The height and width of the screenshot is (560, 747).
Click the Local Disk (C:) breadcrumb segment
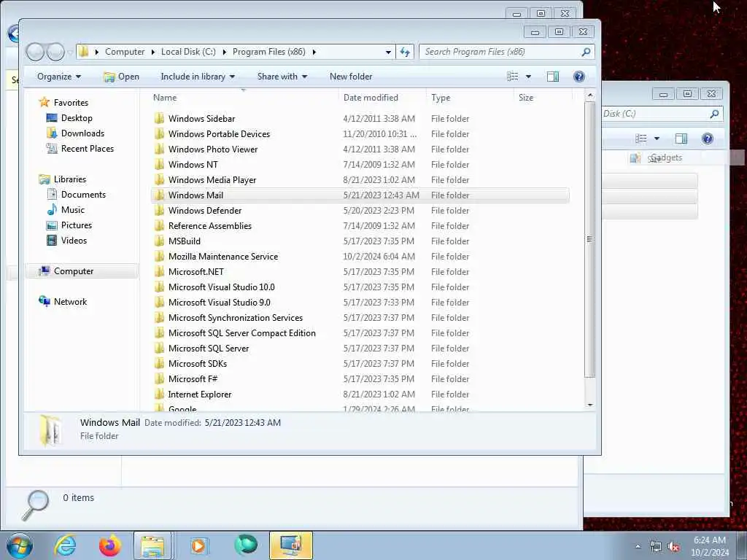188,52
